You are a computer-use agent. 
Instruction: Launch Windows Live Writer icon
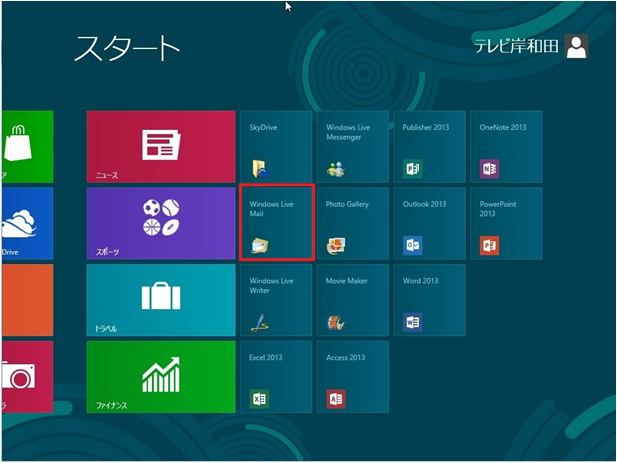260,322
